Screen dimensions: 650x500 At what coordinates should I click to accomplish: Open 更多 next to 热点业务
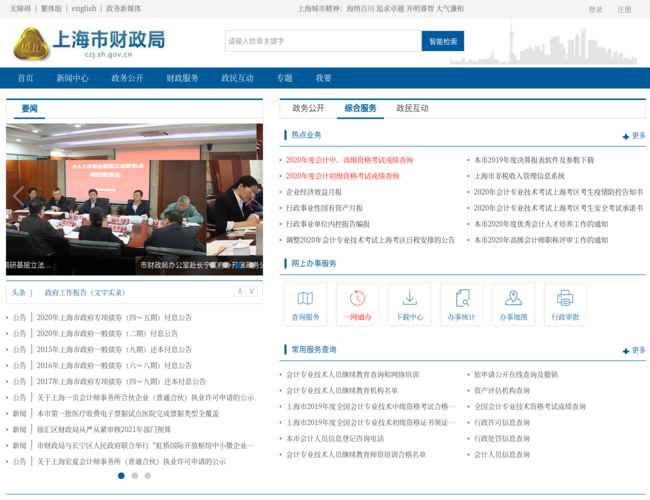[x=634, y=136]
